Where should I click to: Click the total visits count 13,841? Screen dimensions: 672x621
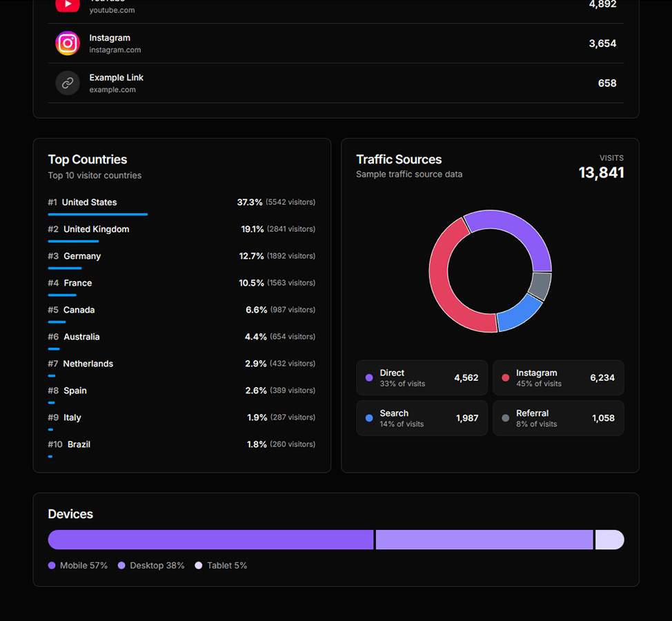click(x=602, y=172)
